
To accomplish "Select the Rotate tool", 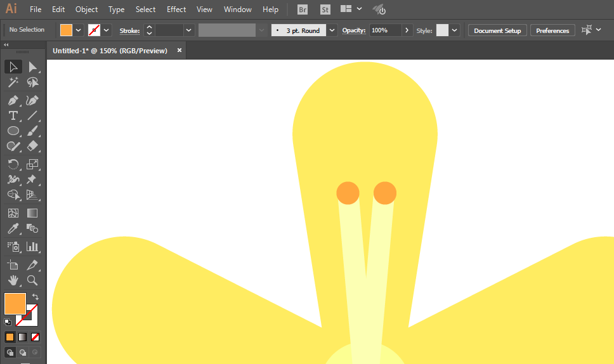I will tap(13, 164).
